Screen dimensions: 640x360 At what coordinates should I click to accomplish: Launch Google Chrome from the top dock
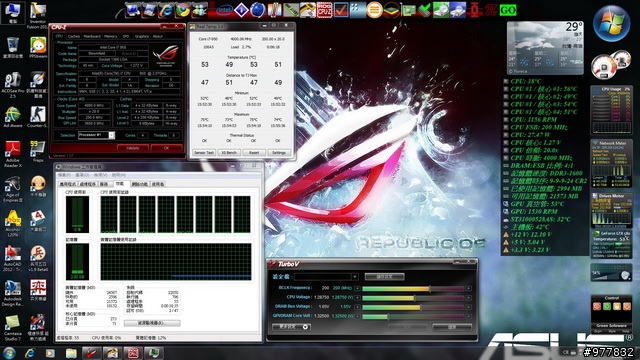182,10
